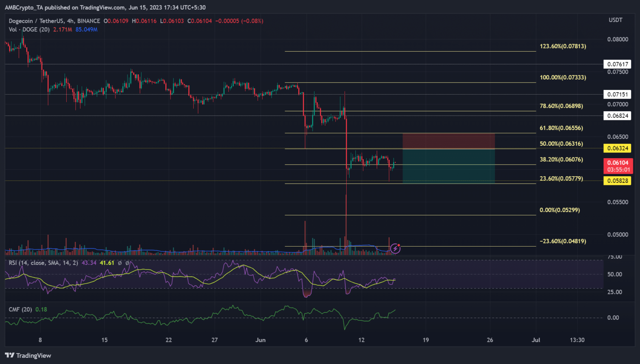640x364 pixels.
Task: Select the green profit zone of short position
Action: 448,166
